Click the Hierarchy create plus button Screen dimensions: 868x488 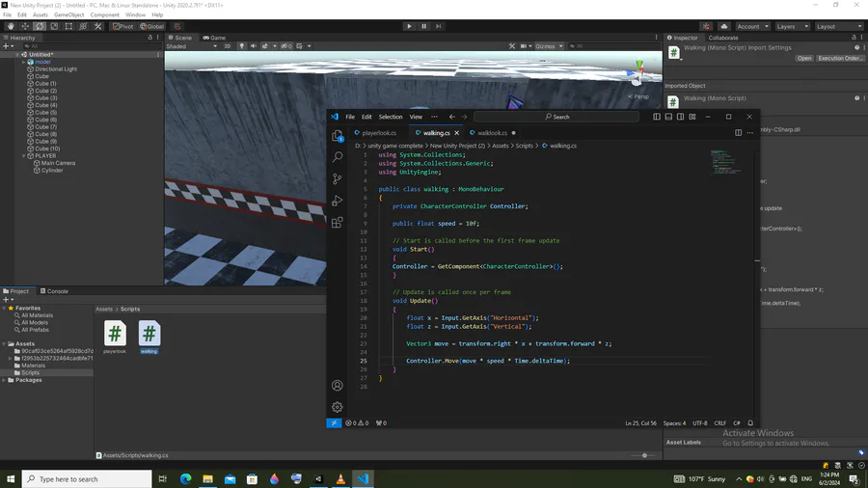pos(6,46)
